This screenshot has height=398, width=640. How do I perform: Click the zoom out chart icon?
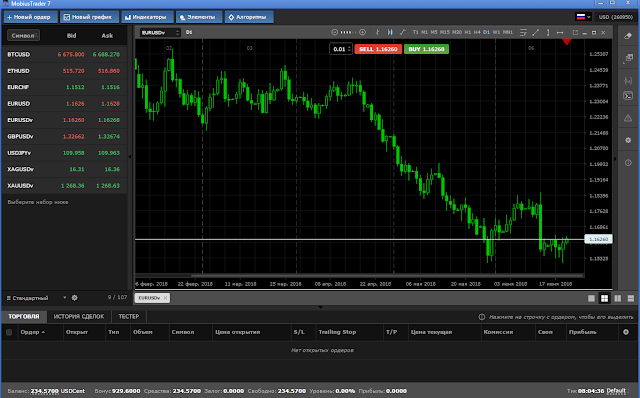pyautogui.click(x=335, y=32)
